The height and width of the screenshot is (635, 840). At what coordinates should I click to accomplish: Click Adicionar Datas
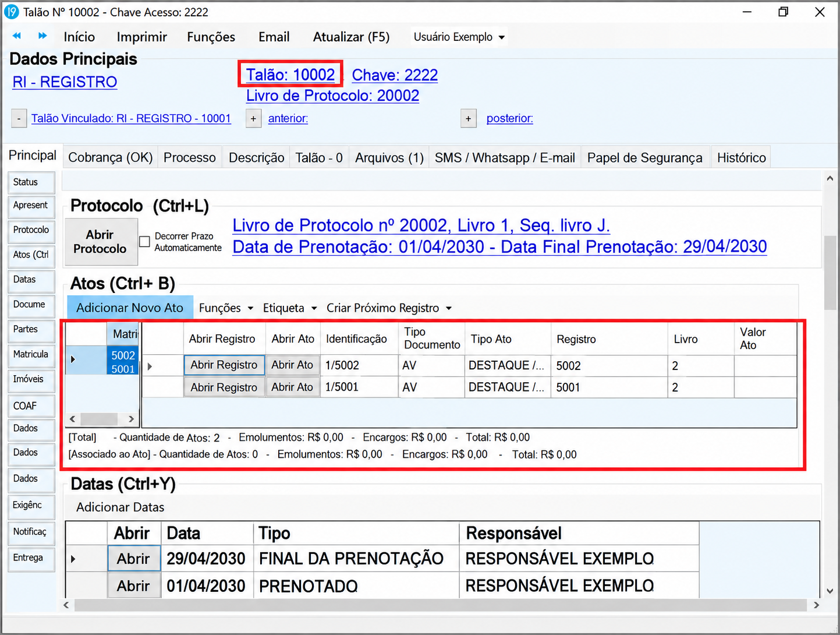click(x=120, y=507)
